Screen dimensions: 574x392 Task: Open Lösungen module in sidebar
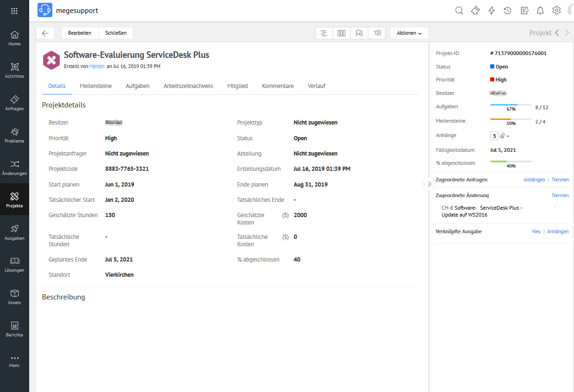pyautogui.click(x=14, y=264)
